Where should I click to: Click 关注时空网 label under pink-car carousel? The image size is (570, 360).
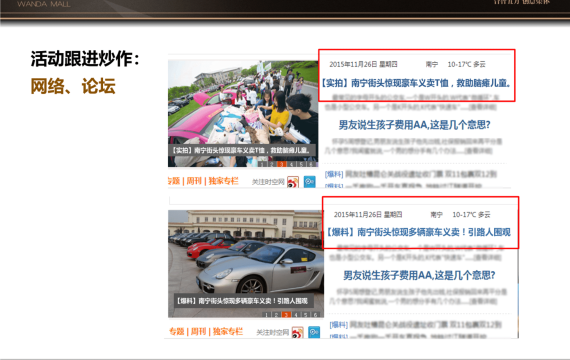tap(268, 182)
